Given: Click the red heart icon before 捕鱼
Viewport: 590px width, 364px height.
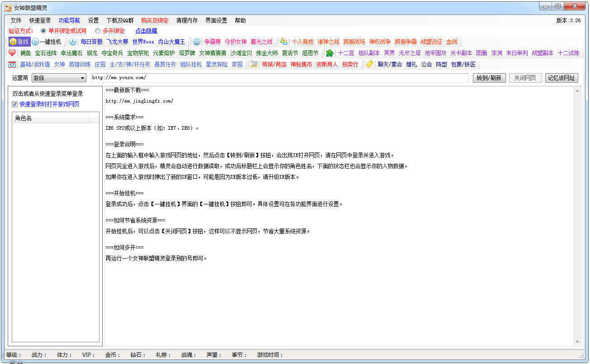Looking at the screenshot, I should pos(12,53).
